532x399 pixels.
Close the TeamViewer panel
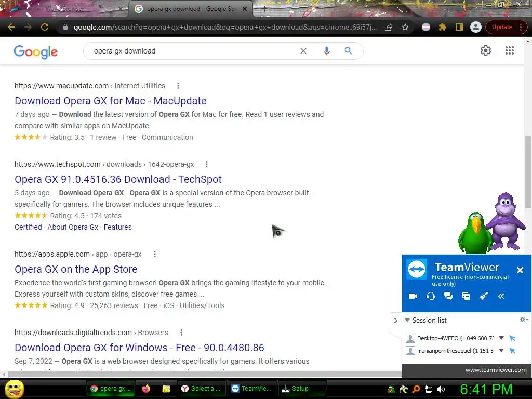tap(520, 270)
